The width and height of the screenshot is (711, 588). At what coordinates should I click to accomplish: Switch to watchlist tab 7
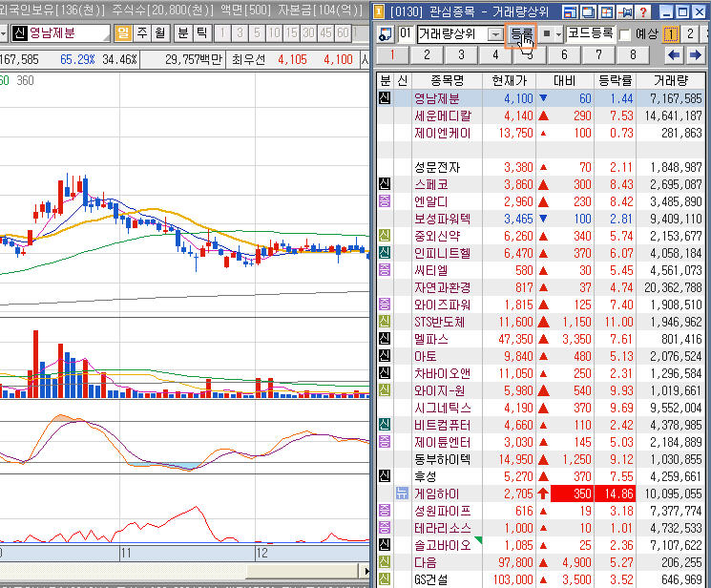click(x=598, y=55)
